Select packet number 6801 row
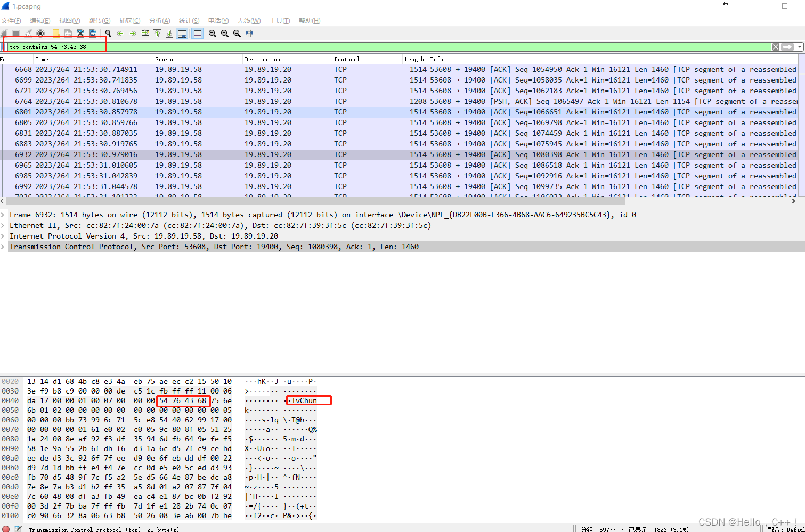Viewport: 805px width, 532px height. (x=399, y=112)
